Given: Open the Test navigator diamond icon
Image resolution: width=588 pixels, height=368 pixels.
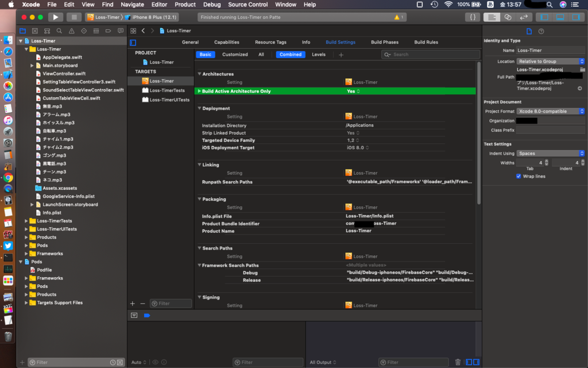Looking at the screenshot, I should pyautogui.click(x=84, y=31).
